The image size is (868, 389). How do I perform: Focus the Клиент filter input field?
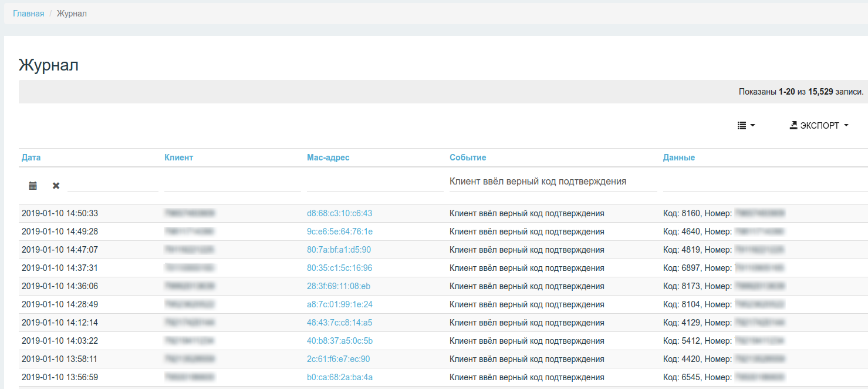click(x=232, y=185)
